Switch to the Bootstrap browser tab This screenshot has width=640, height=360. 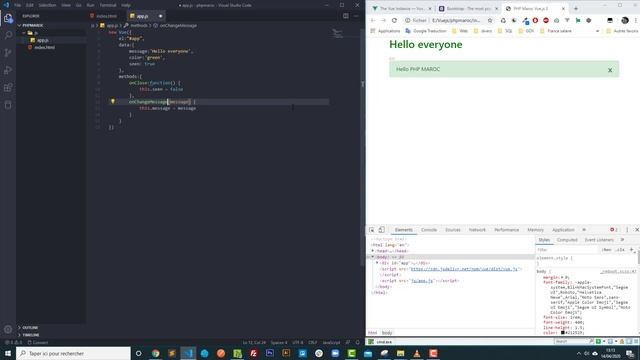point(468,8)
